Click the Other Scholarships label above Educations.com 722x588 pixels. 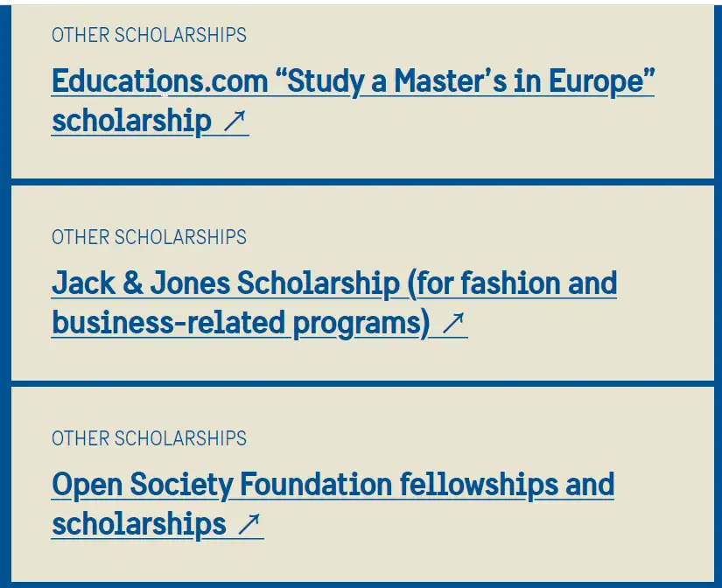click(x=149, y=35)
